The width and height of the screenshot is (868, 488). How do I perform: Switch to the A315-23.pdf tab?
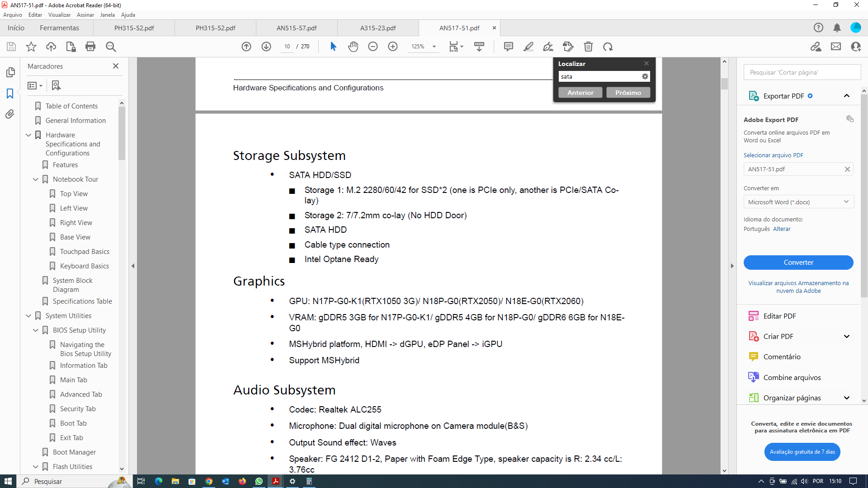(378, 28)
